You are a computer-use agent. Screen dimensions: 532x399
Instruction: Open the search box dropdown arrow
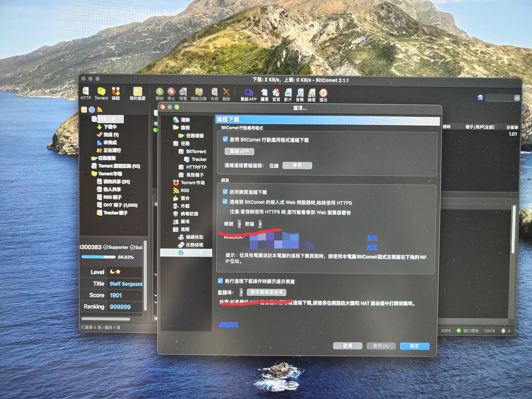(x=516, y=98)
